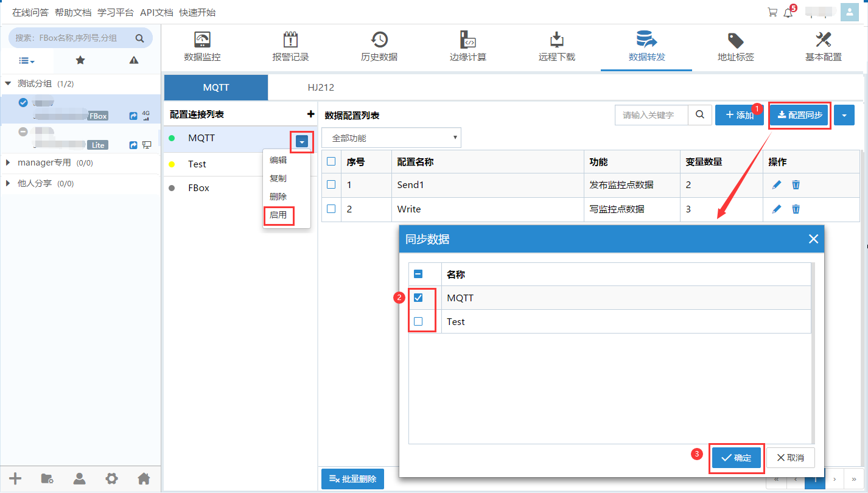Viewport: 868px width, 493px height.
Task: Click the plus icon in 配置连接列表 header
Action: 310,114
